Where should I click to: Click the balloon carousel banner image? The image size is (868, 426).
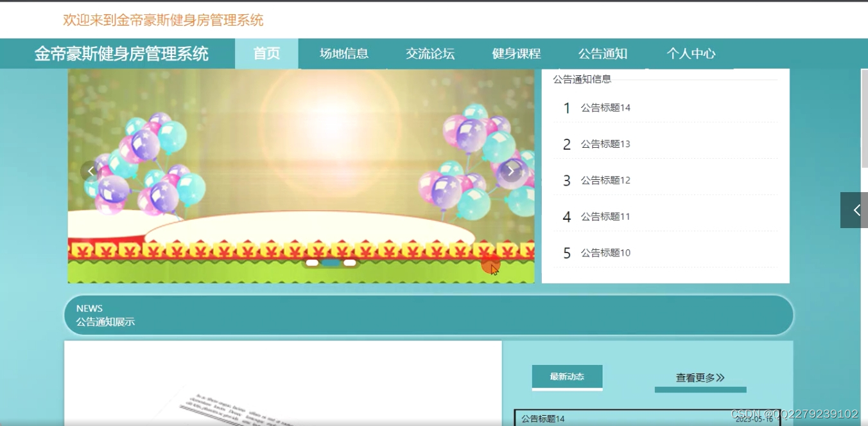pyautogui.click(x=301, y=176)
